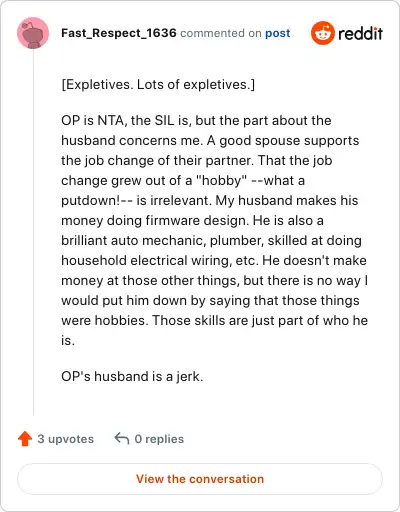Click the line starting "OP is NTA"
Viewport: 400px width, 512px height.
pyautogui.click(x=196, y=120)
